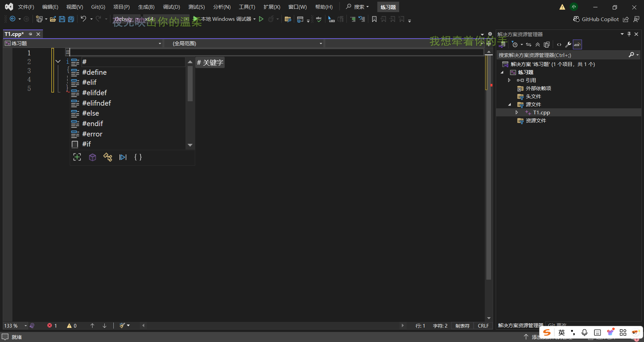This screenshot has width=644, height=342.
Task: Collapse the 源文件 folder node
Action: click(x=509, y=105)
